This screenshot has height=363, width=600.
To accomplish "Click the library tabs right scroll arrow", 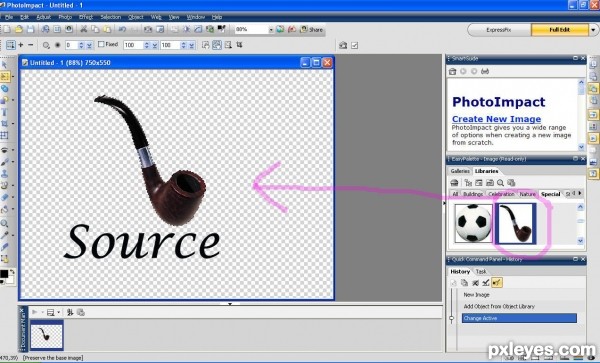I will [x=580, y=194].
